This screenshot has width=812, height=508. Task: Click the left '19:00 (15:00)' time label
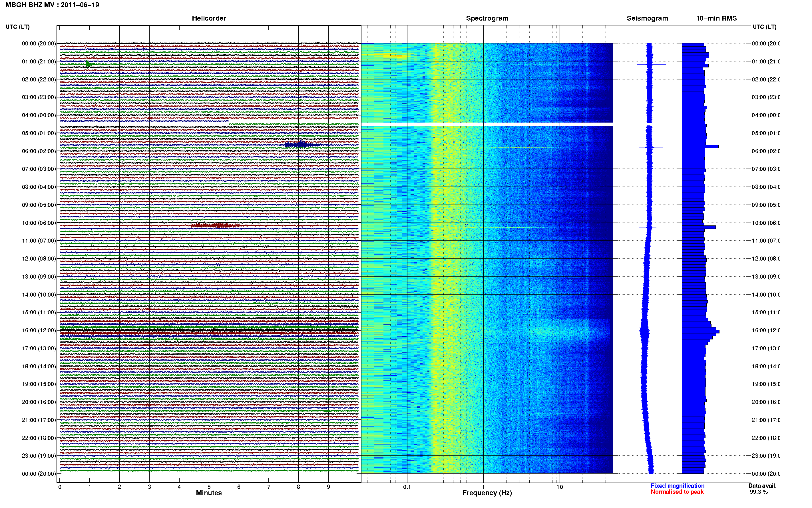tap(39, 384)
